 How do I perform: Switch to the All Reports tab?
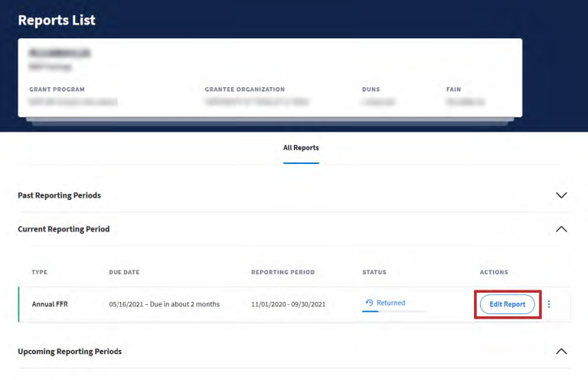click(301, 148)
